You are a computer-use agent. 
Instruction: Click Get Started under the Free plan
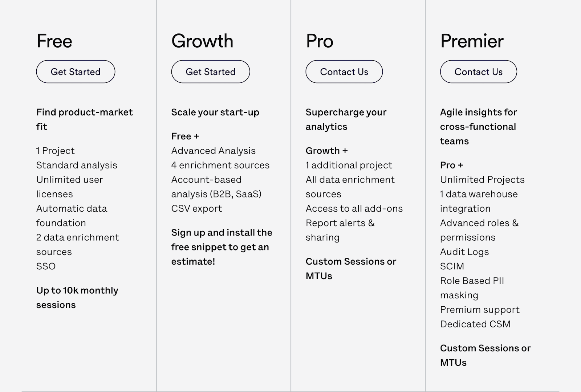pos(75,72)
